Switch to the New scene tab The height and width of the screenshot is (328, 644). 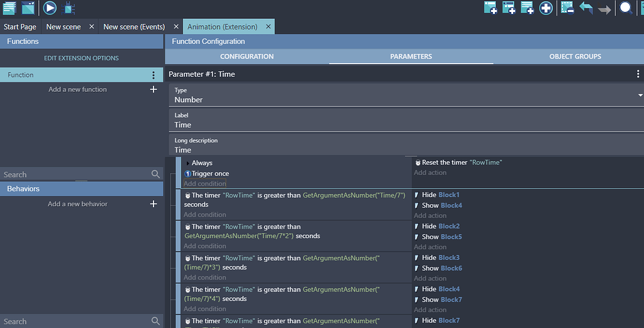point(64,26)
